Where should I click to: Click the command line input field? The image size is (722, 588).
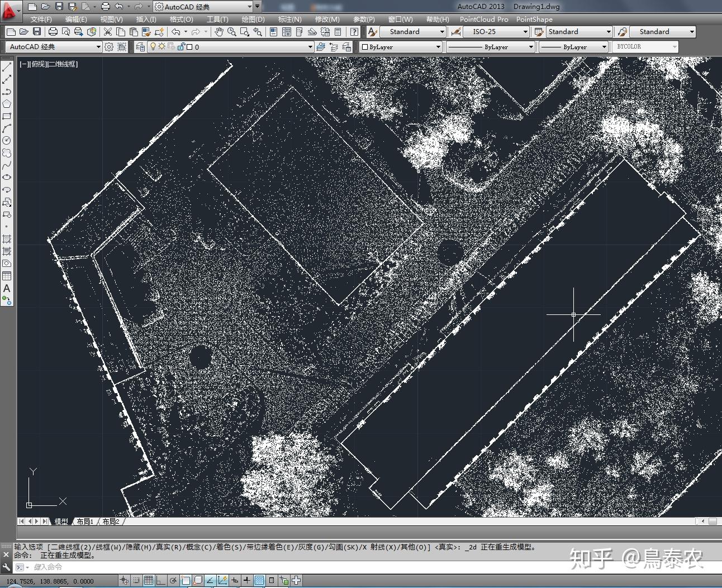pos(363,567)
